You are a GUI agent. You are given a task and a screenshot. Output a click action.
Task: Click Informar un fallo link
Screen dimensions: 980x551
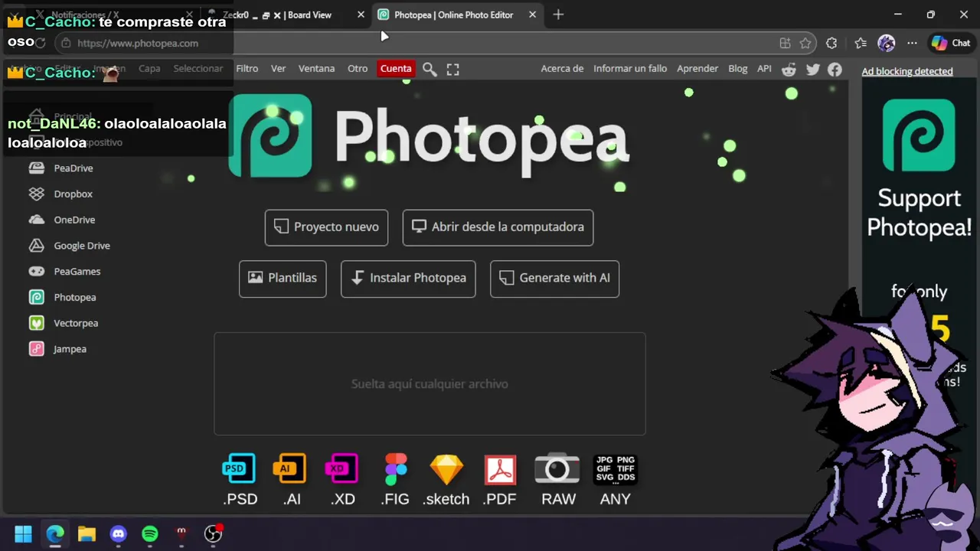tap(630, 69)
